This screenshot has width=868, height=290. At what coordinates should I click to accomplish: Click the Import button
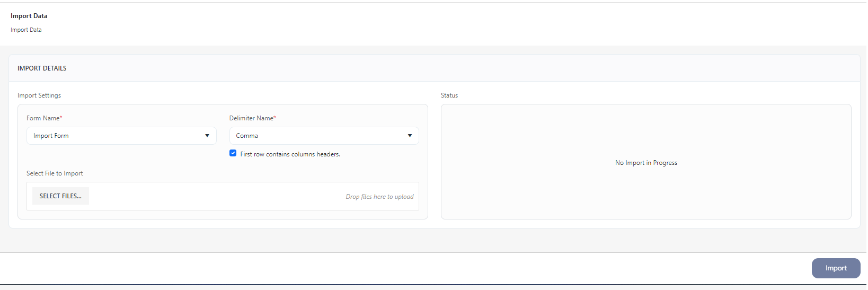pos(835,268)
